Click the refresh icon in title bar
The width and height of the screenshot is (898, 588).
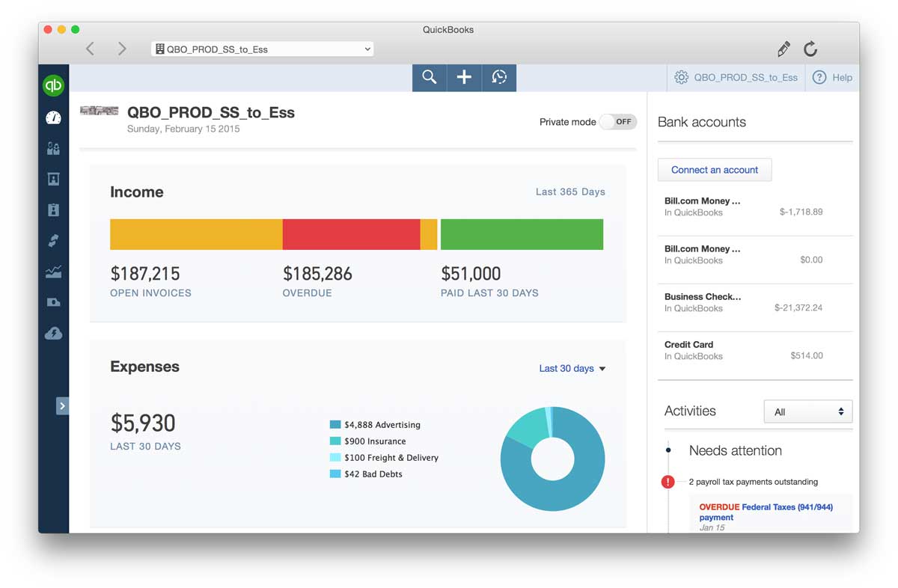810,49
